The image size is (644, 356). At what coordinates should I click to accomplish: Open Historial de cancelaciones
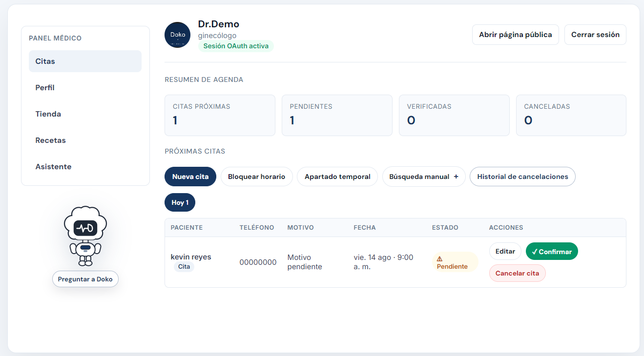pyautogui.click(x=522, y=177)
